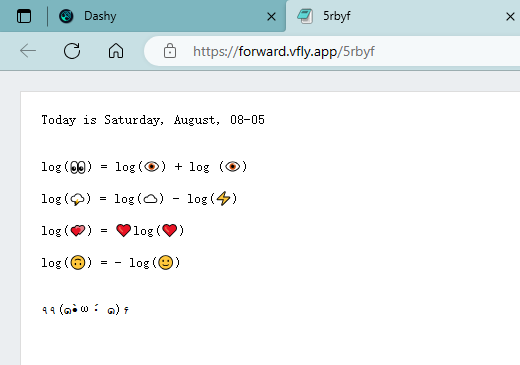
Task: Click the eyes emoji in first equation
Action: point(78,167)
